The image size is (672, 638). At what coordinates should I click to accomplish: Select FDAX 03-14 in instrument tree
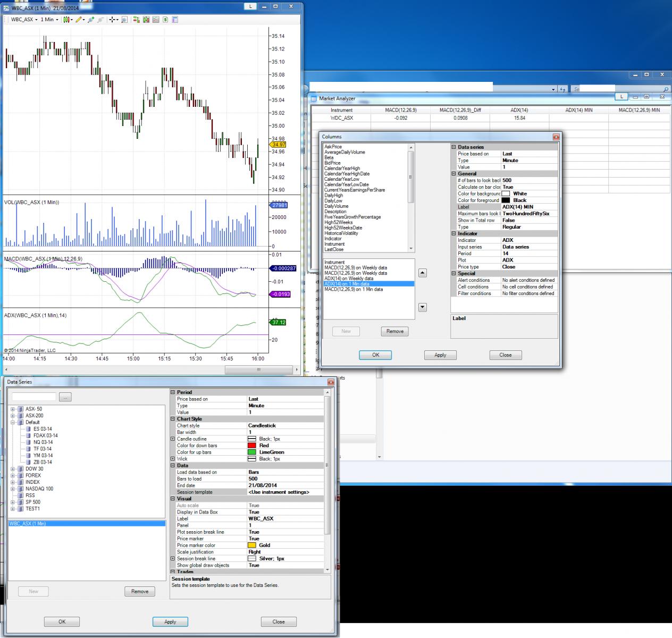pos(45,436)
